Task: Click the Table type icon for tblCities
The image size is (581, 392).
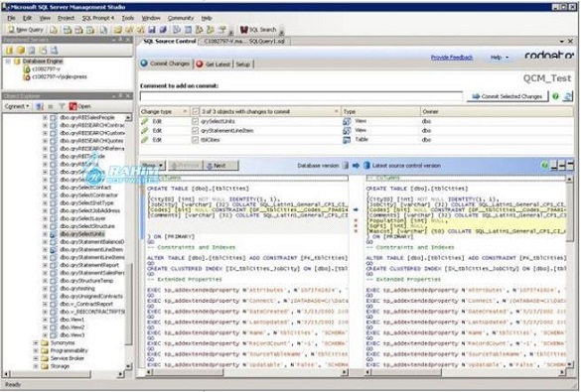Action: click(x=347, y=140)
